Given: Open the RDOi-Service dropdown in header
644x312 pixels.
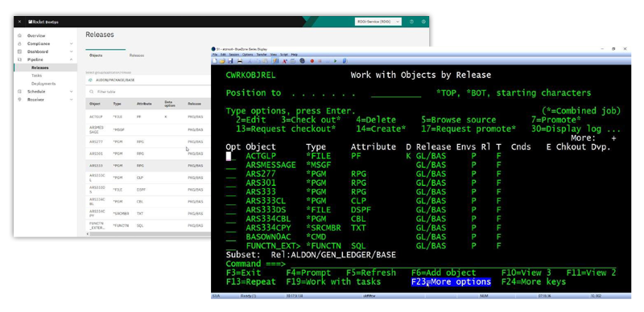Looking at the screenshot, I should 378,22.
